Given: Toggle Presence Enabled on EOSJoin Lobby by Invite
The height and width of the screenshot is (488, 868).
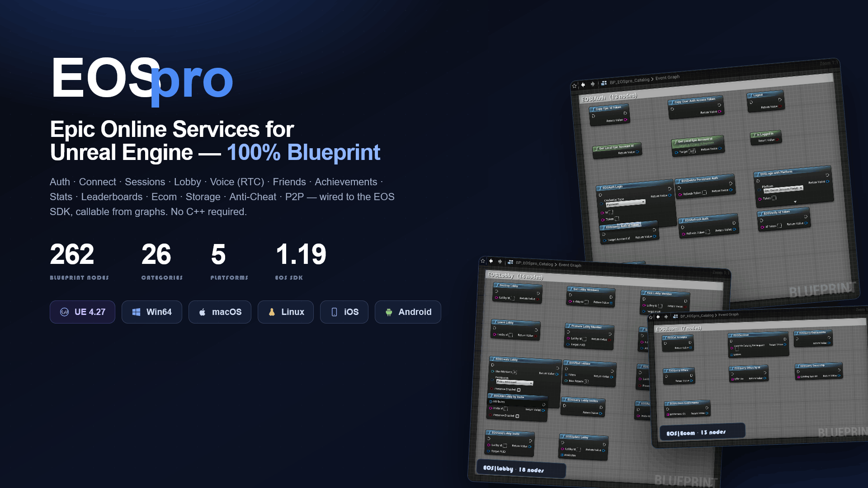Looking at the screenshot, I should click(517, 416).
